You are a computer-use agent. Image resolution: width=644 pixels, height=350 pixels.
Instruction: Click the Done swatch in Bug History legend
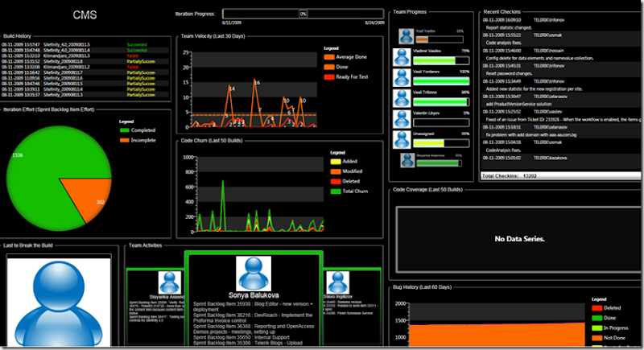pyautogui.click(x=597, y=318)
